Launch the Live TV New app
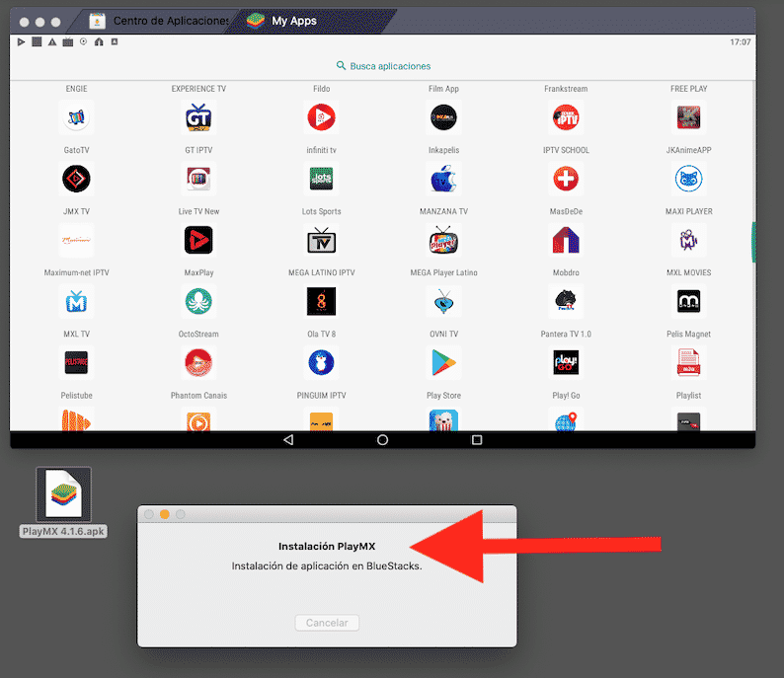 point(198,179)
